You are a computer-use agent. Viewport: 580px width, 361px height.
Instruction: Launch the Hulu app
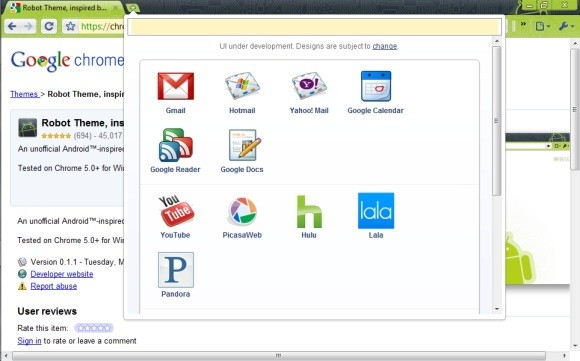[309, 211]
